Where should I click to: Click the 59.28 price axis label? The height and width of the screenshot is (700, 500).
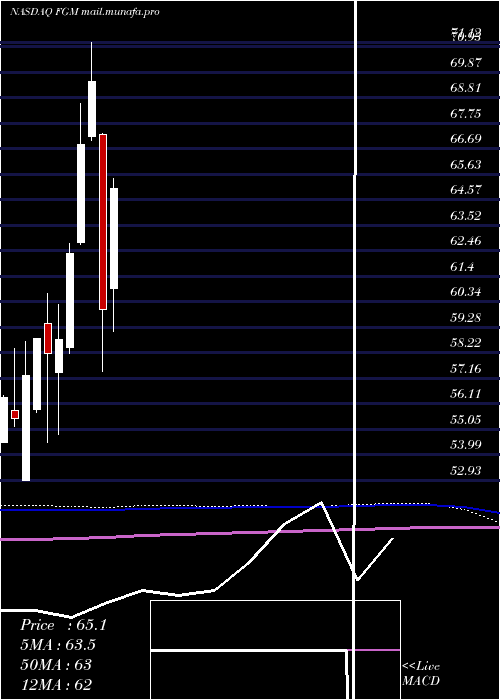click(x=466, y=318)
